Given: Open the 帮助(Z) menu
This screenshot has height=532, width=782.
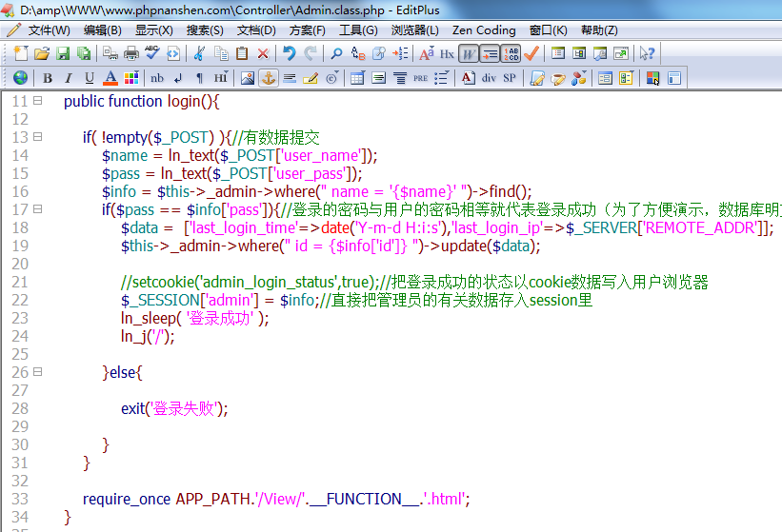Looking at the screenshot, I should click(599, 30).
